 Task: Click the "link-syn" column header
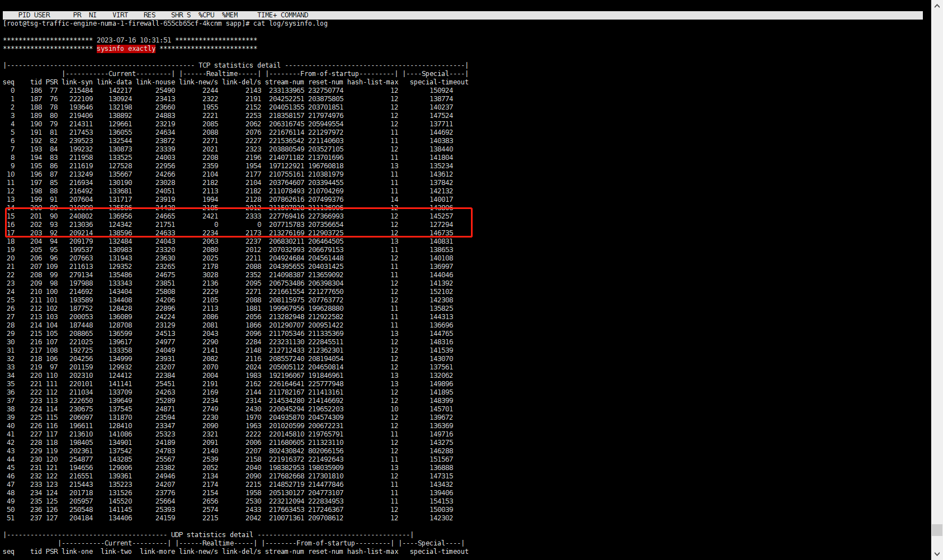[77, 82]
